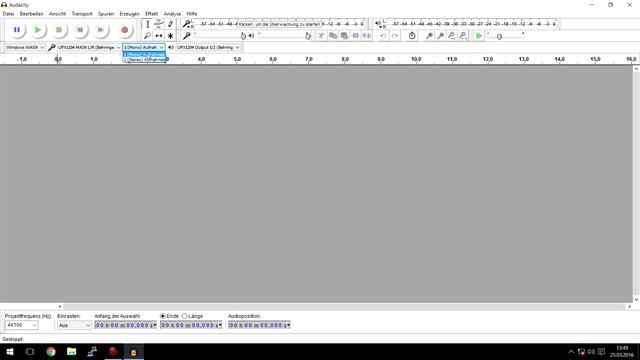The image size is (640, 360).
Task: Open File Explorer from the taskbar
Action: click(x=71, y=351)
